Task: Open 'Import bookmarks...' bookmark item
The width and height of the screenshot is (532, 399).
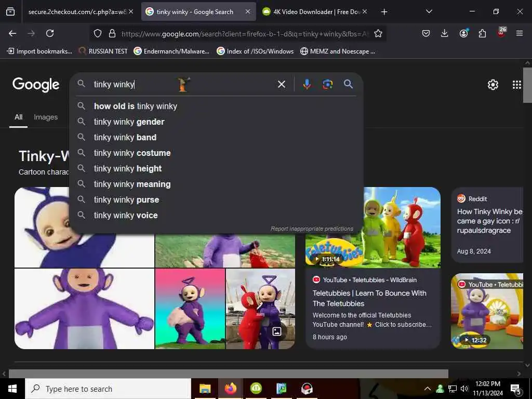Action: pos(40,51)
